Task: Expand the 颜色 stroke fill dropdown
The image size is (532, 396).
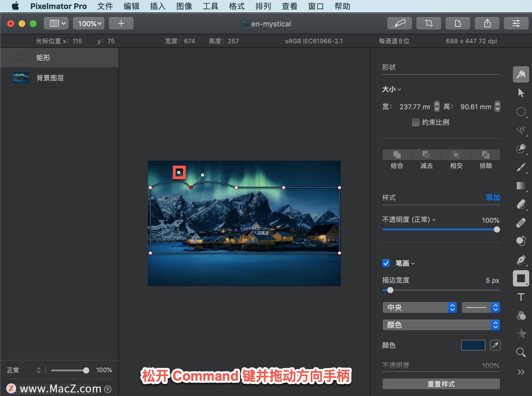Action: click(x=441, y=325)
